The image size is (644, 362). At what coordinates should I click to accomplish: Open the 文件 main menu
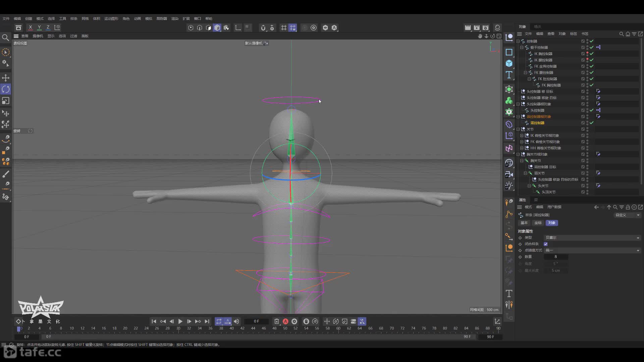click(6, 18)
